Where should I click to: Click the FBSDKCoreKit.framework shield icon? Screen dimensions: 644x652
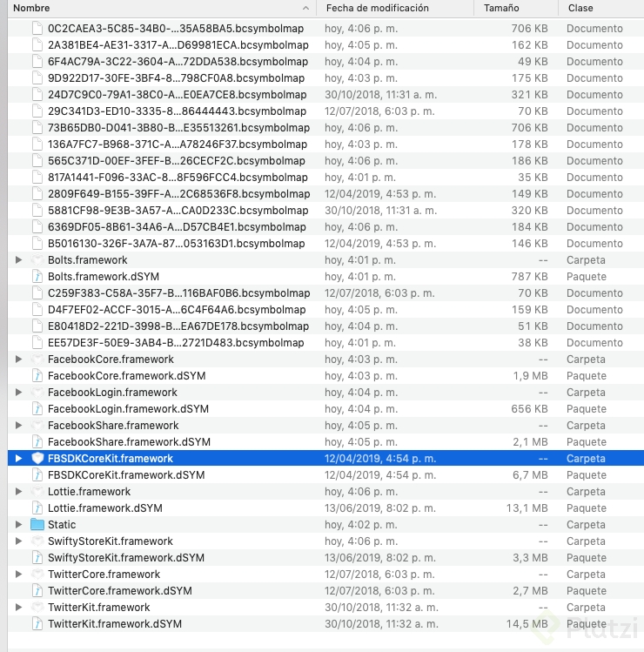(x=37, y=458)
